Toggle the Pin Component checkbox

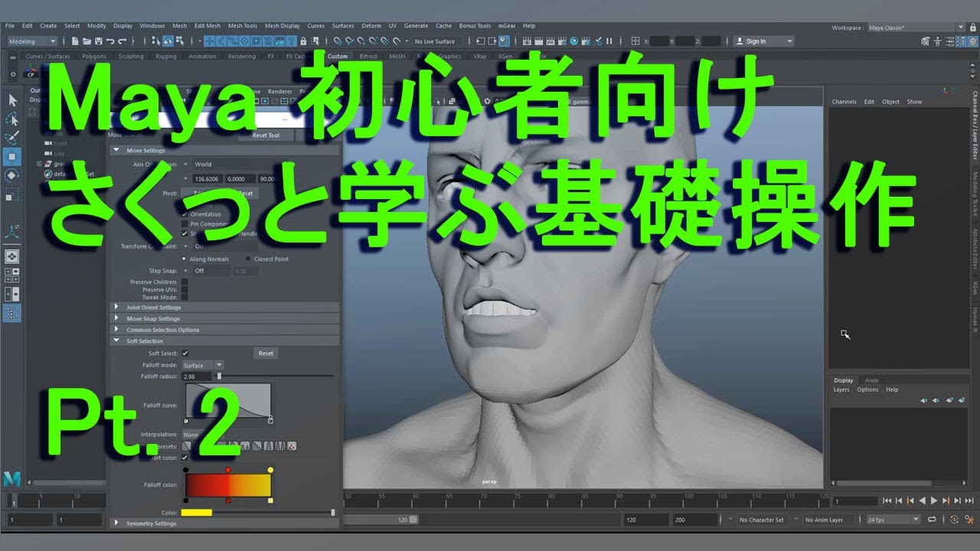[185, 223]
